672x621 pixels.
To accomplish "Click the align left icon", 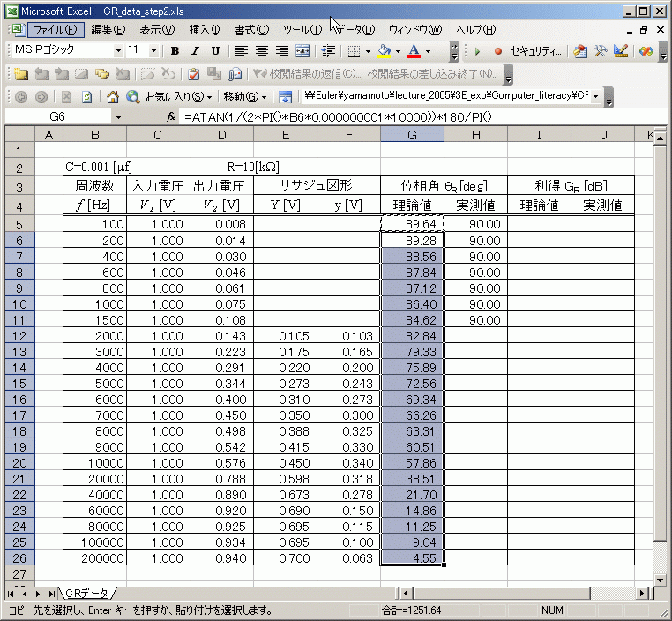I will pos(242,51).
